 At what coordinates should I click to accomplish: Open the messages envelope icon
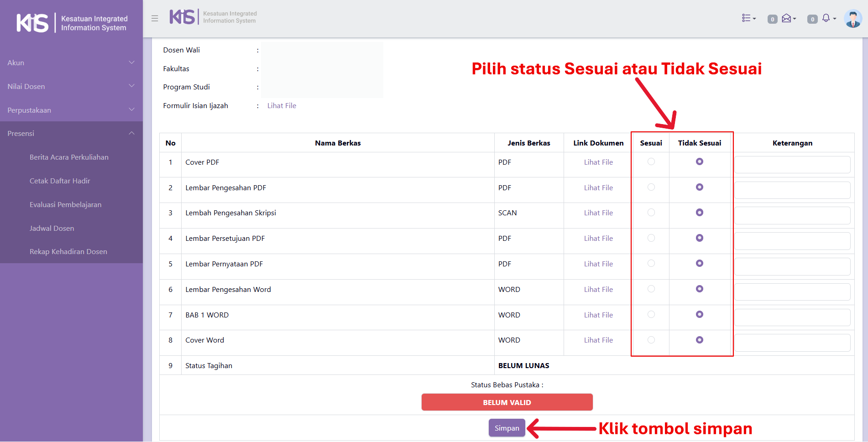(788, 18)
